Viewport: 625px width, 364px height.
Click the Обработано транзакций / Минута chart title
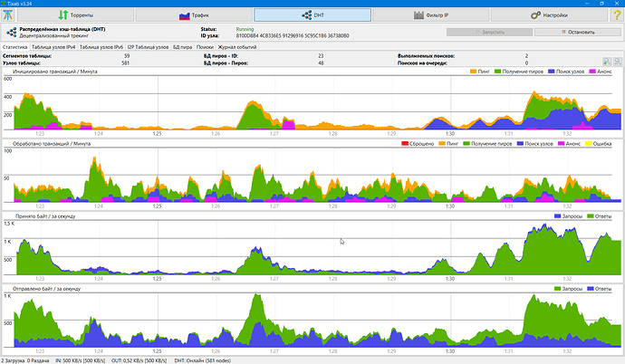click(52, 144)
